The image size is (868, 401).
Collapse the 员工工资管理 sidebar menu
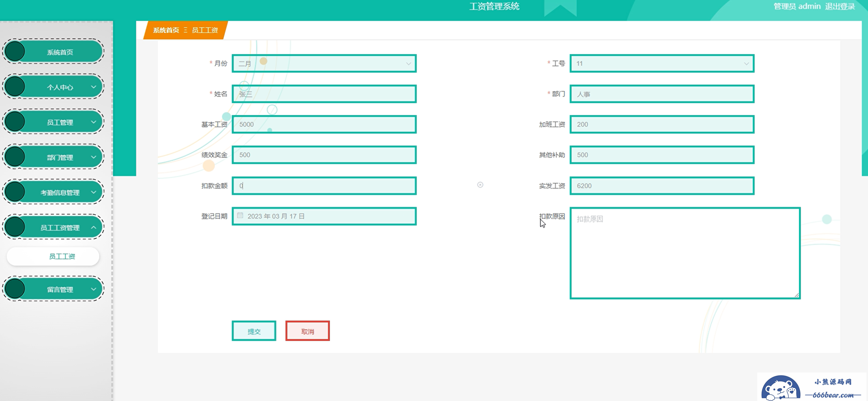coord(53,227)
